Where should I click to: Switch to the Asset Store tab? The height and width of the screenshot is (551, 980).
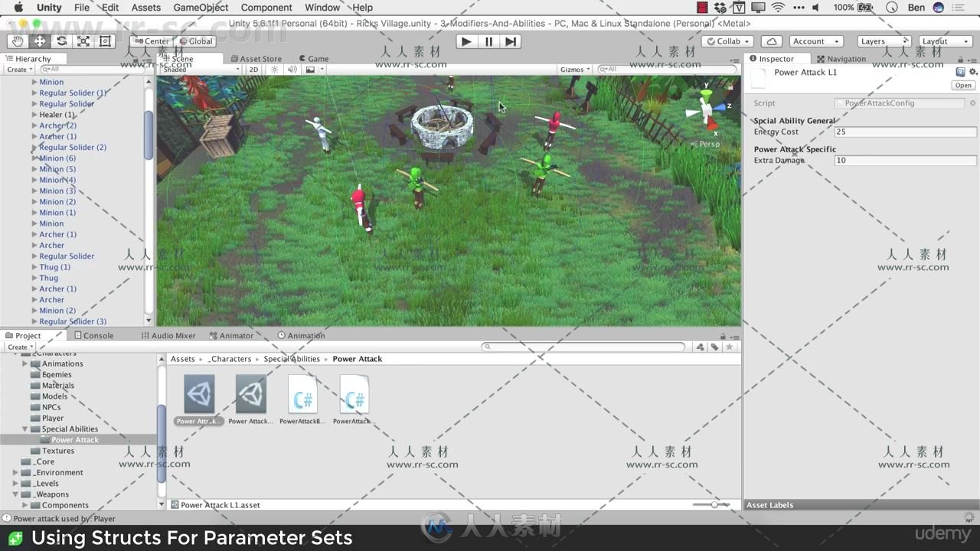coord(256,59)
